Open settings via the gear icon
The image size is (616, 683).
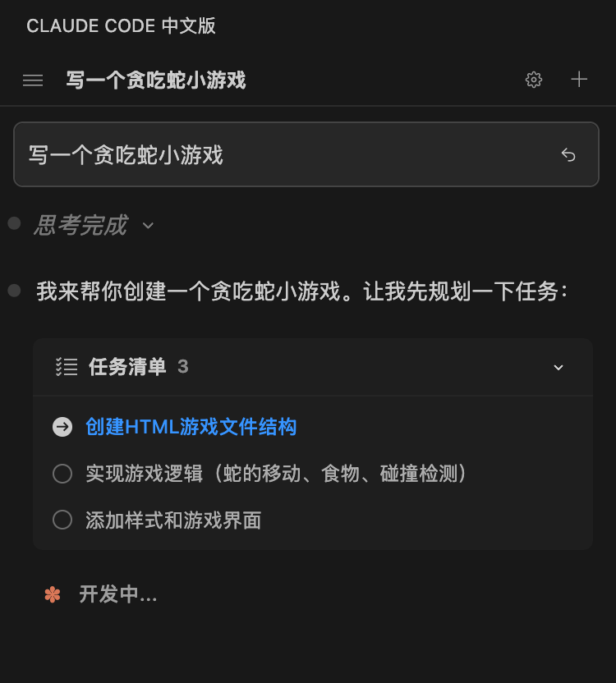(534, 80)
